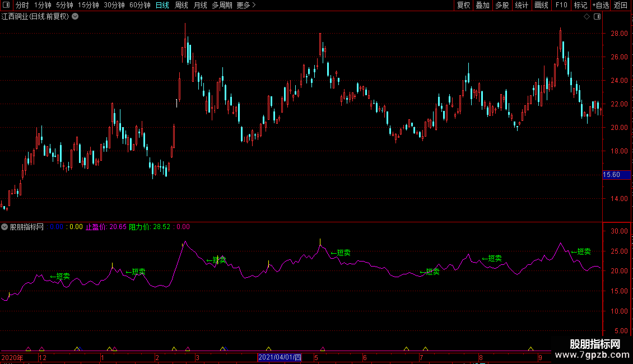
Task: Switch to the 周线 tab
Action: pyautogui.click(x=181, y=5)
